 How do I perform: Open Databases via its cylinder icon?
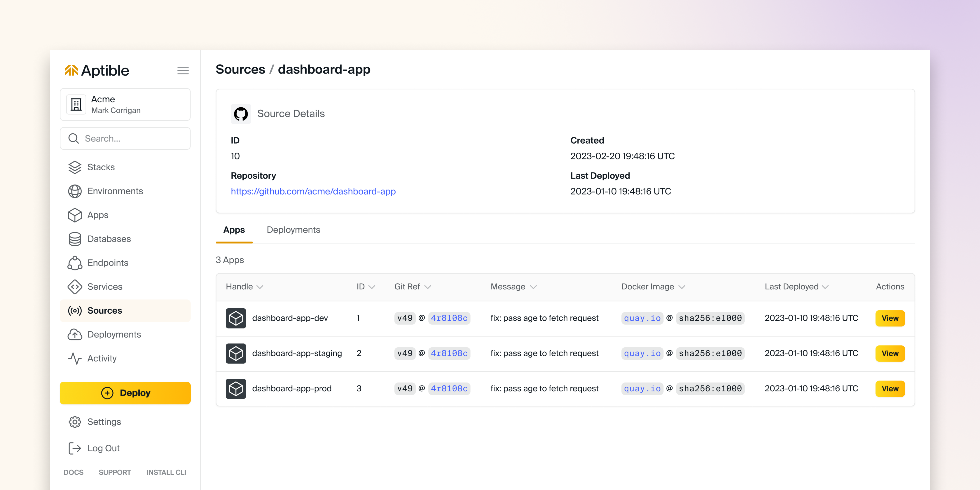(x=75, y=239)
